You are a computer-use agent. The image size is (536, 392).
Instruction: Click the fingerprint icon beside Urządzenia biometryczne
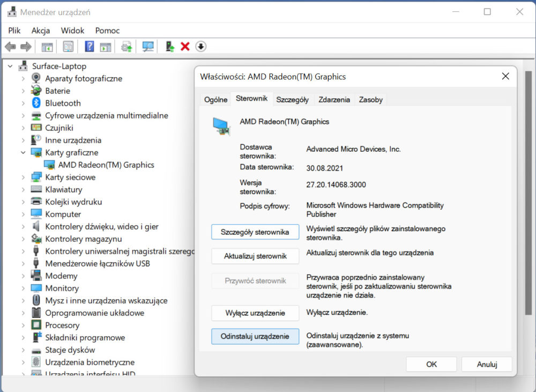pyautogui.click(x=36, y=362)
